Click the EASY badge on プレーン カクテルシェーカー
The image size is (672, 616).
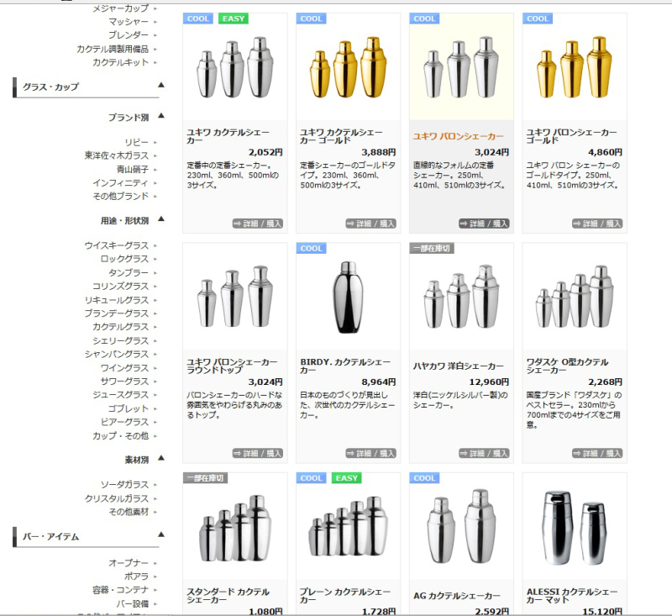tap(346, 478)
